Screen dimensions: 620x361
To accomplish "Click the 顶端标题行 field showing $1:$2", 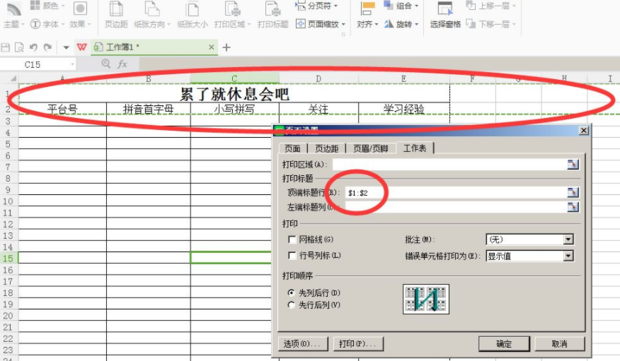I will tap(456, 193).
